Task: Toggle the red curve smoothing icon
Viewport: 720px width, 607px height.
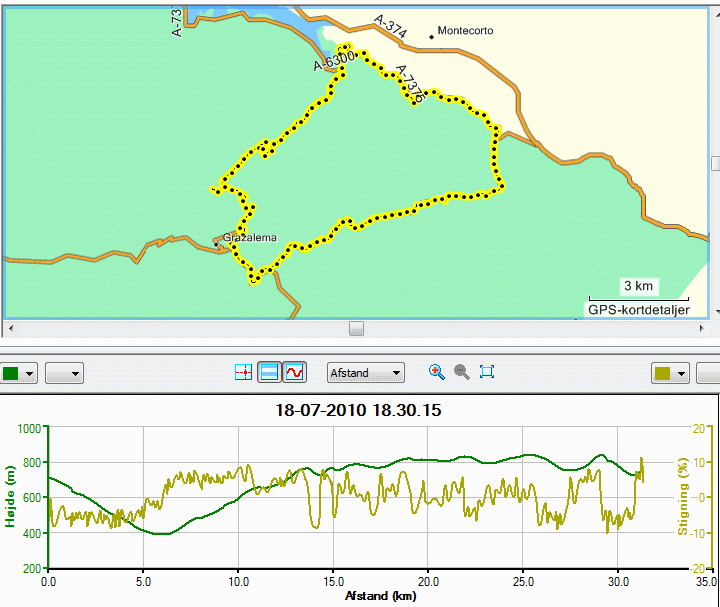Action: point(294,372)
